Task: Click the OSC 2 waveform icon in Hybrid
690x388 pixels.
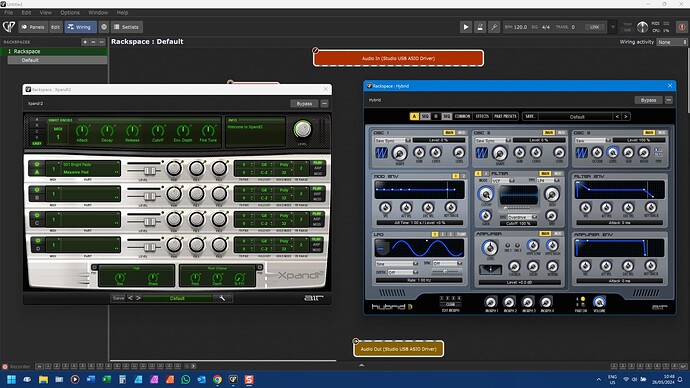Action: coord(482,153)
